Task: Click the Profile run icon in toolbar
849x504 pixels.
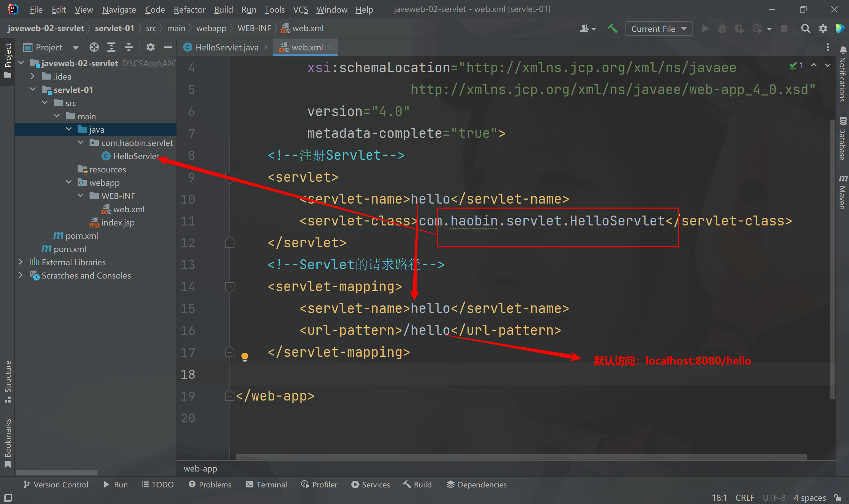Action: coord(757,29)
